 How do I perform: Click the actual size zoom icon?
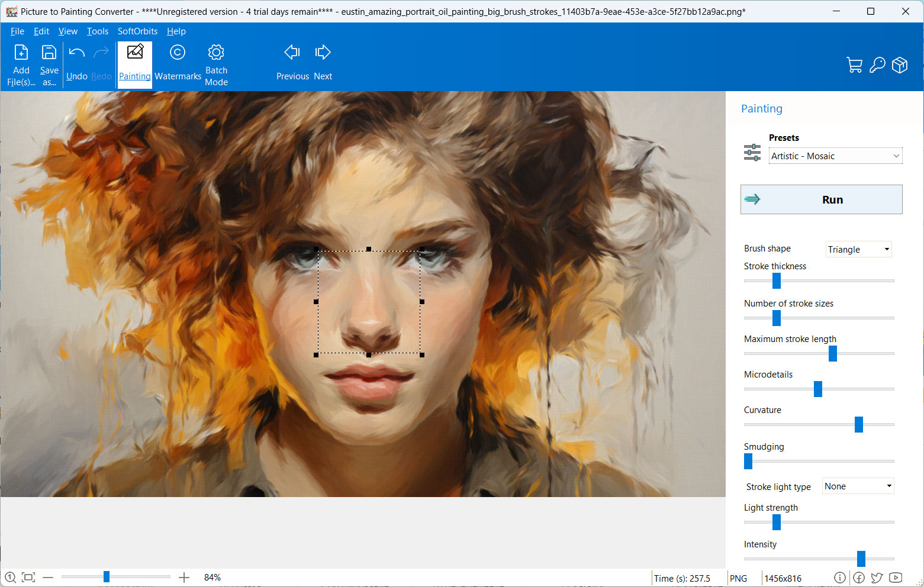pos(10,577)
